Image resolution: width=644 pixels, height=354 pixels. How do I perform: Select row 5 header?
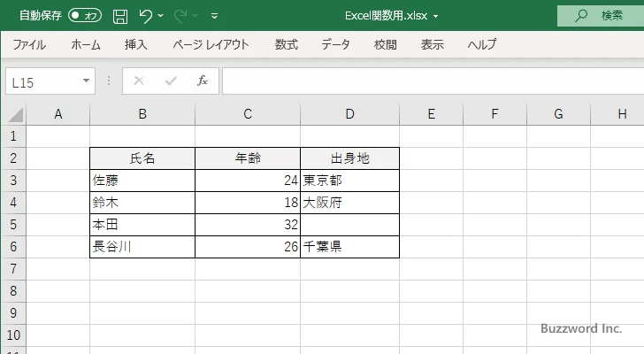point(13,225)
